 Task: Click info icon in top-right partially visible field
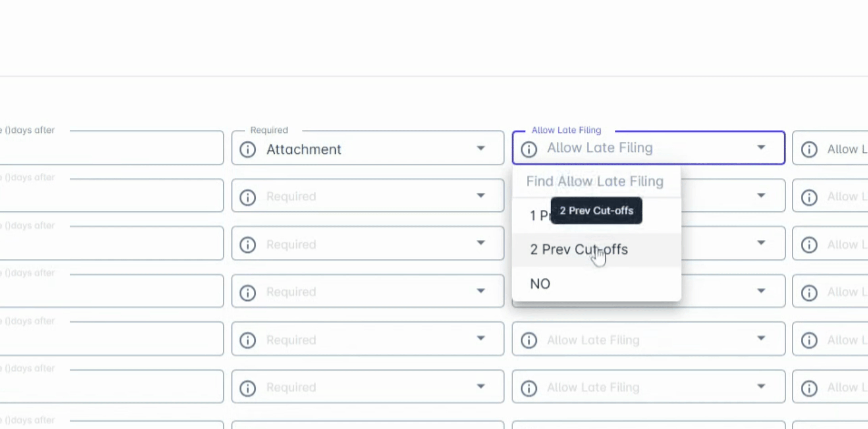pos(809,149)
